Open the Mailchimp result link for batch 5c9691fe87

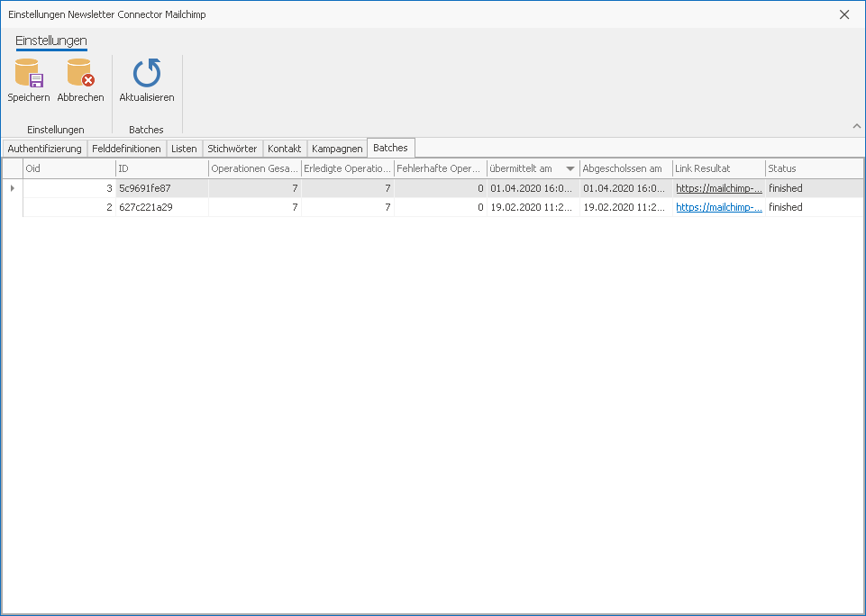pyautogui.click(x=718, y=189)
